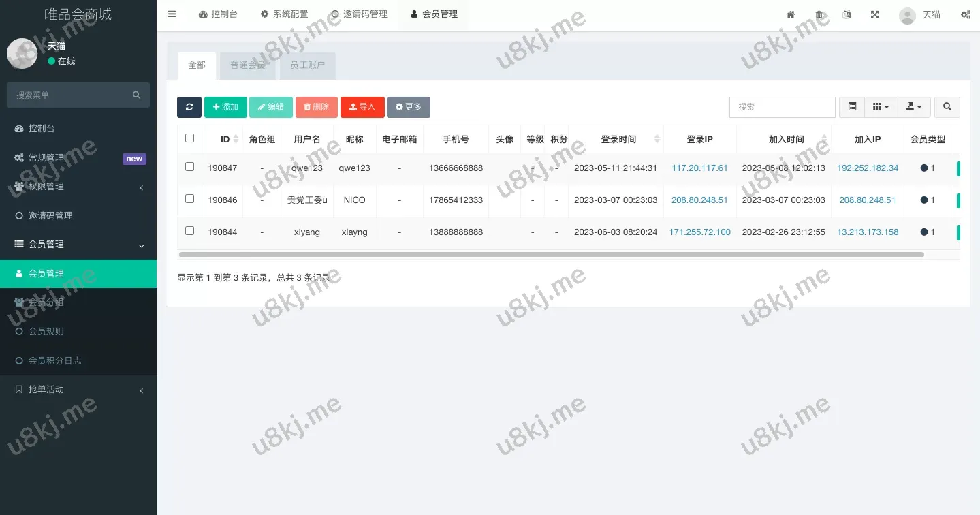980x515 pixels.
Task: Click the trash icon in top bar
Action: pos(819,15)
